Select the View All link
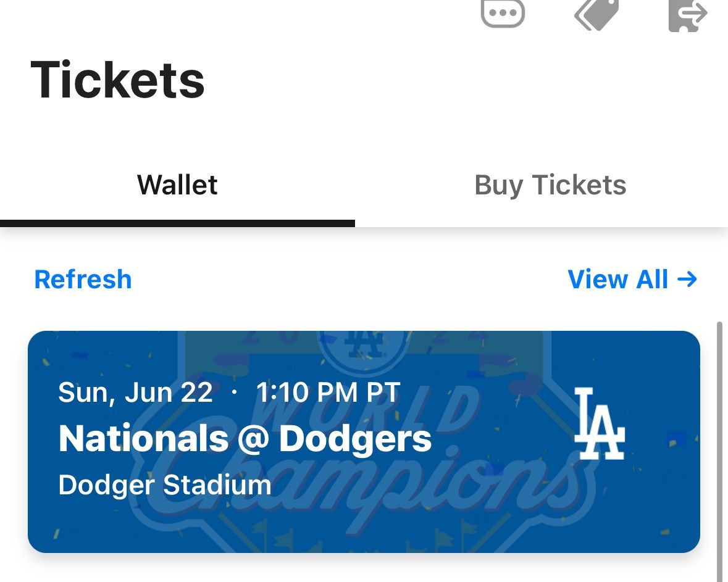The width and height of the screenshot is (728, 582). pos(618,280)
